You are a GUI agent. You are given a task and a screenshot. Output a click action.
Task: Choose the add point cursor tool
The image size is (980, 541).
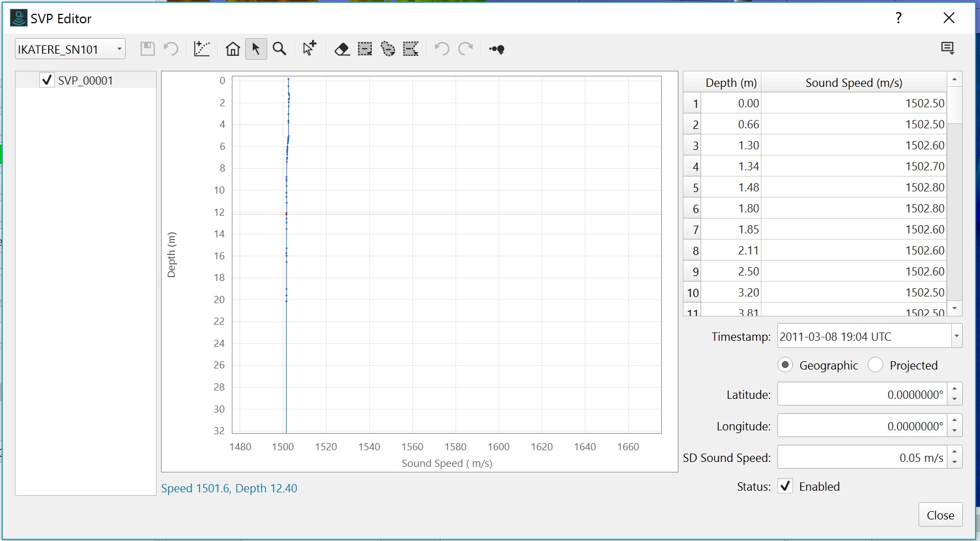(x=309, y=49)
